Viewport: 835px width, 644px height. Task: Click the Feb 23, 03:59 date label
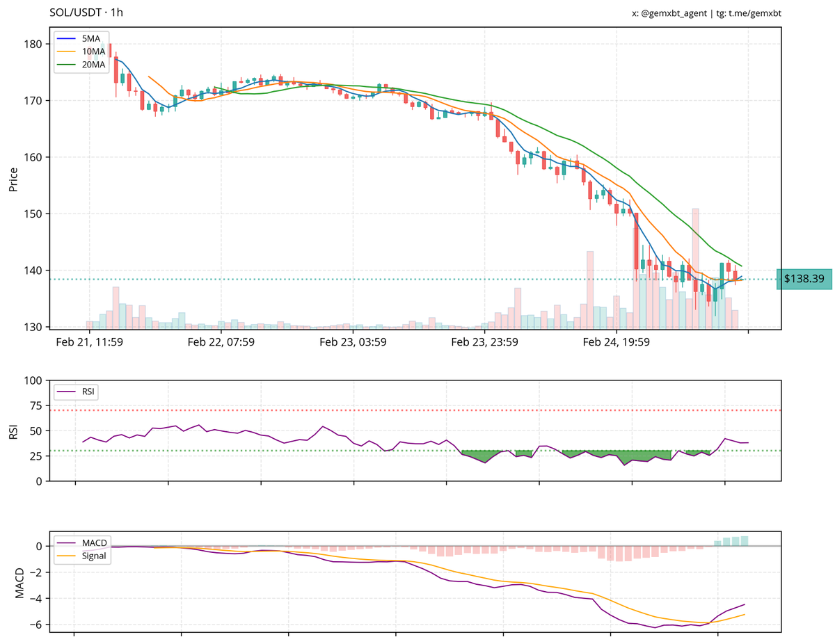point(353,342)
